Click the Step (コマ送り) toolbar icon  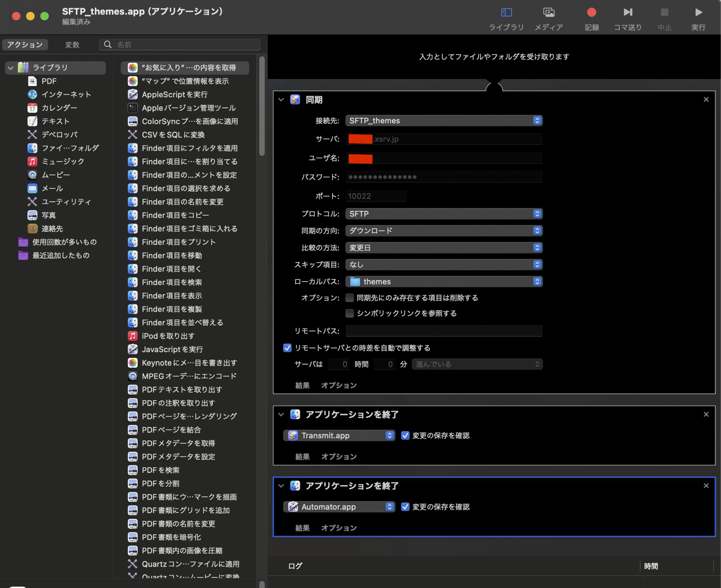point(628,13)
